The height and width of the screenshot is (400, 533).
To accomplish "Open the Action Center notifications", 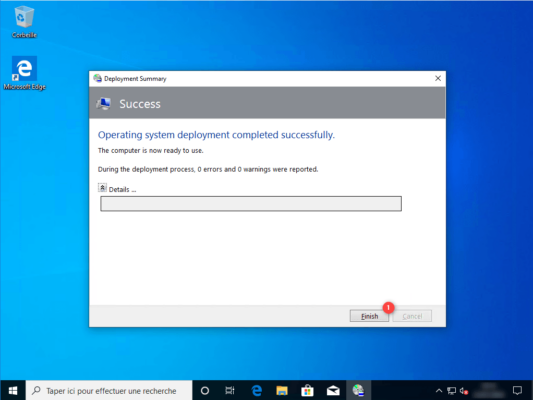I will point(517,390).
